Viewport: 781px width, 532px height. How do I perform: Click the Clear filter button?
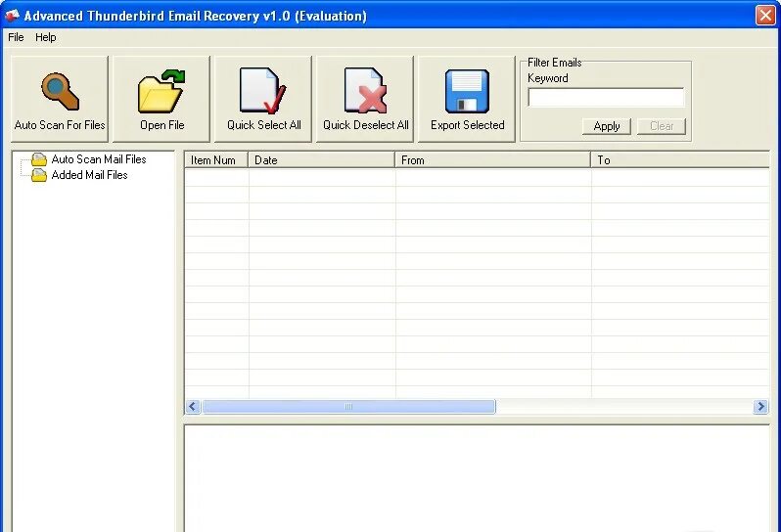[x=662, y=126]
